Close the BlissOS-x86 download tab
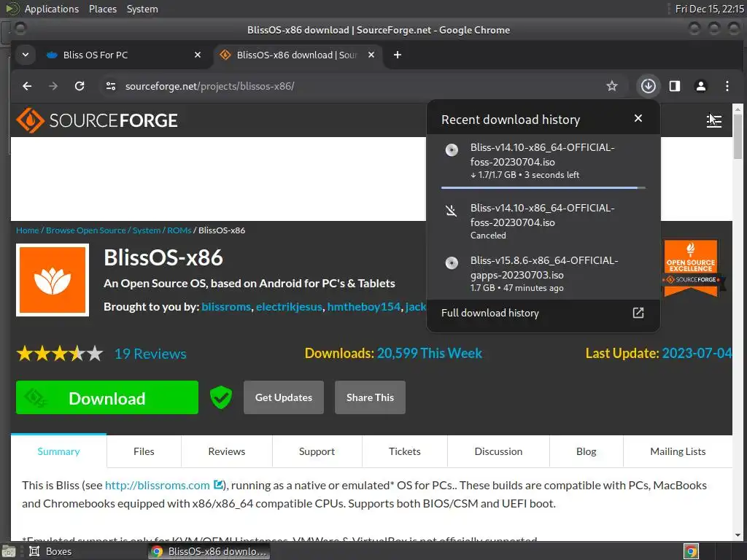 click(371, 55)
